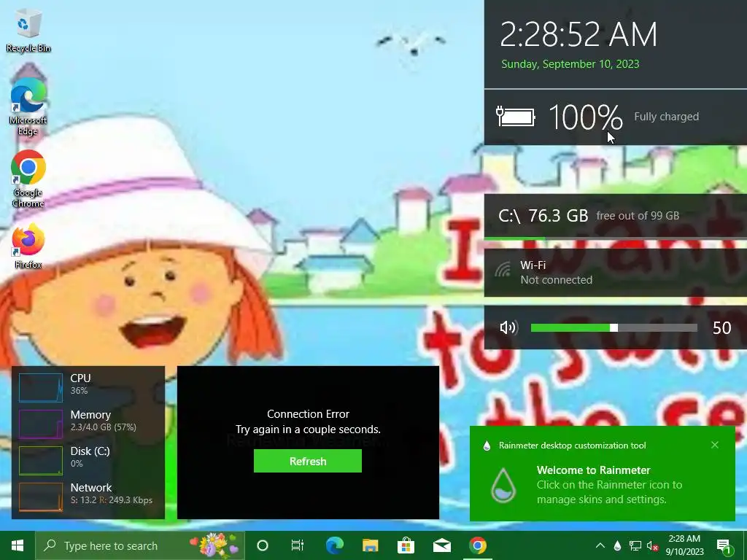Open Cortana from the taskbar circle icon
The width and height of the screenshot is (747, 560).
[263, 545]
